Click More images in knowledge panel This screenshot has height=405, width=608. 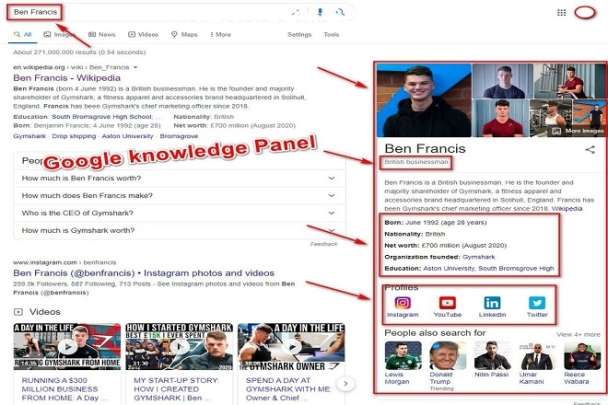coord(578,131)
